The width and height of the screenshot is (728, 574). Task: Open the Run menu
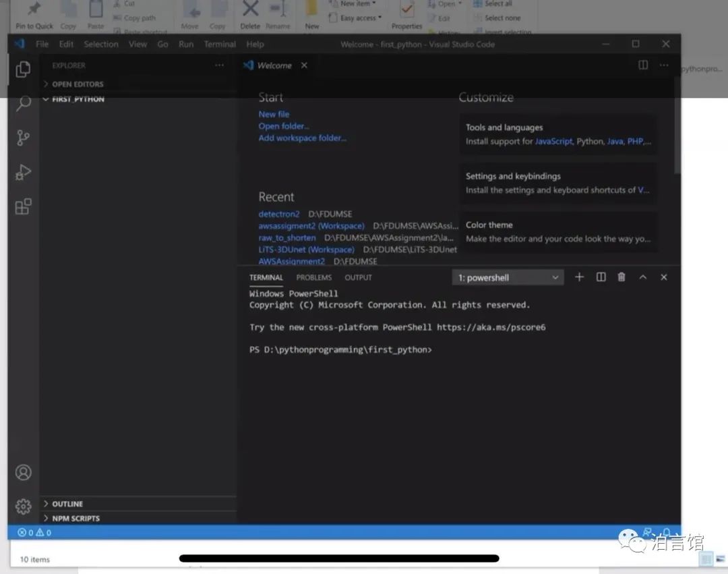point(186,44)
